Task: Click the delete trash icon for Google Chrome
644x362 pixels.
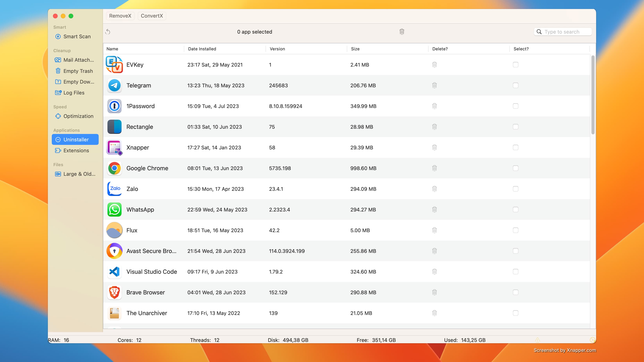Action: click(435, 168)
